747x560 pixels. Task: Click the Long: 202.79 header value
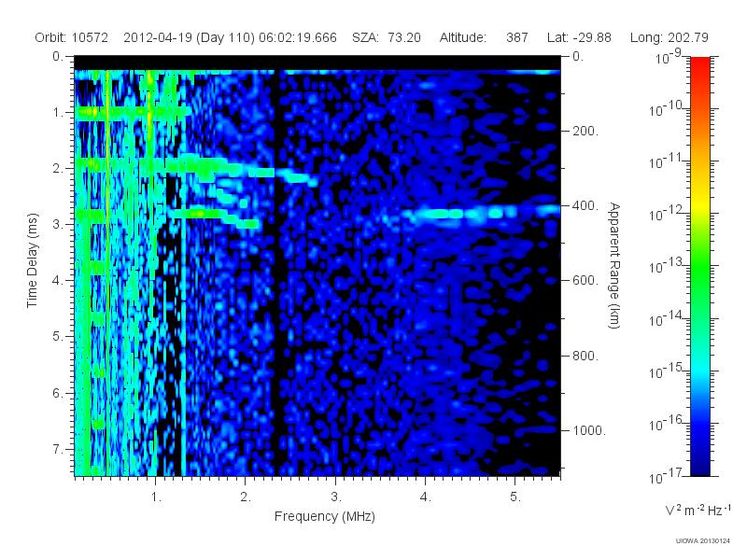(669, 37)
